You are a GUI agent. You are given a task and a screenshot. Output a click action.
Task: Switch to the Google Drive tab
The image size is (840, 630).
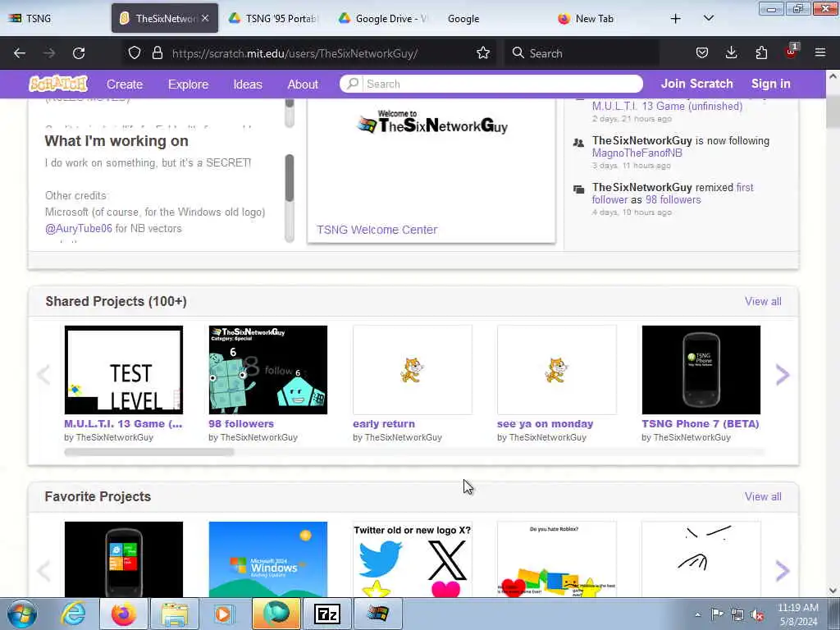pos(382,18)
